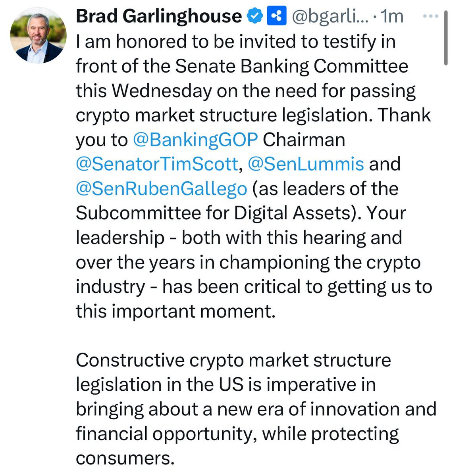The height and width of the screenshot is (476, 451).
Task: Click the words "Senate Banking Committee"
Action: pos(291,66)
